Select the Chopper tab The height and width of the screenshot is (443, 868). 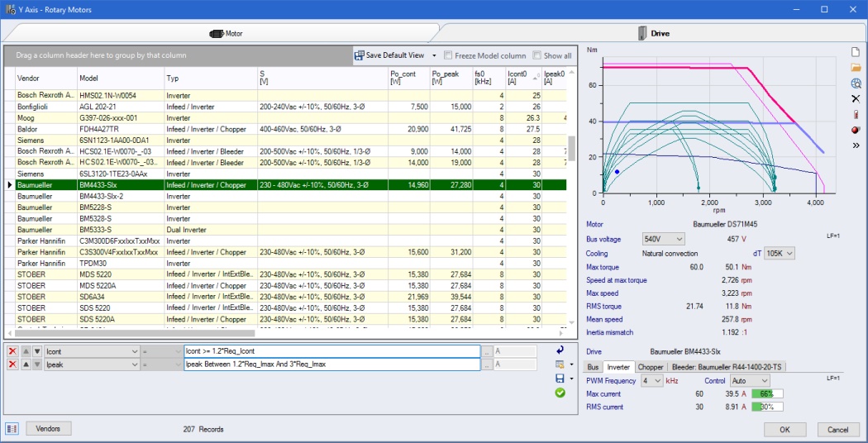[x=650, y=367]
